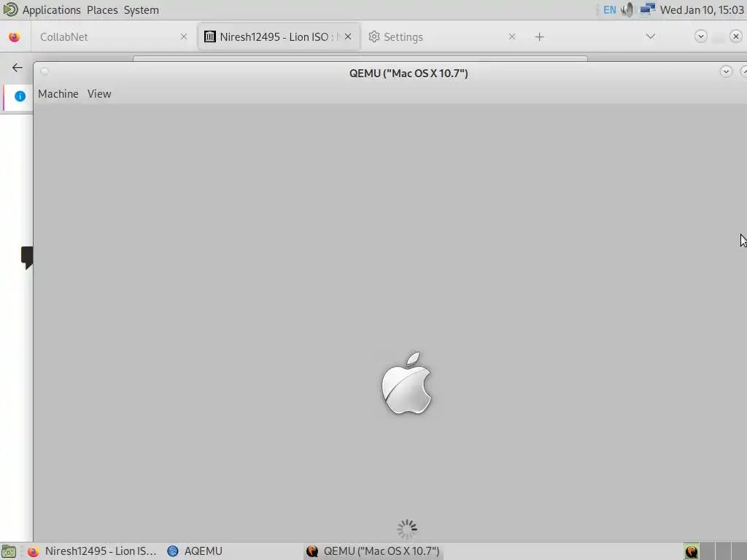Image resolution: width=747 pixels, height=560 pixels.
Task: Open the volume speaker icon
Action: (628, 10)
